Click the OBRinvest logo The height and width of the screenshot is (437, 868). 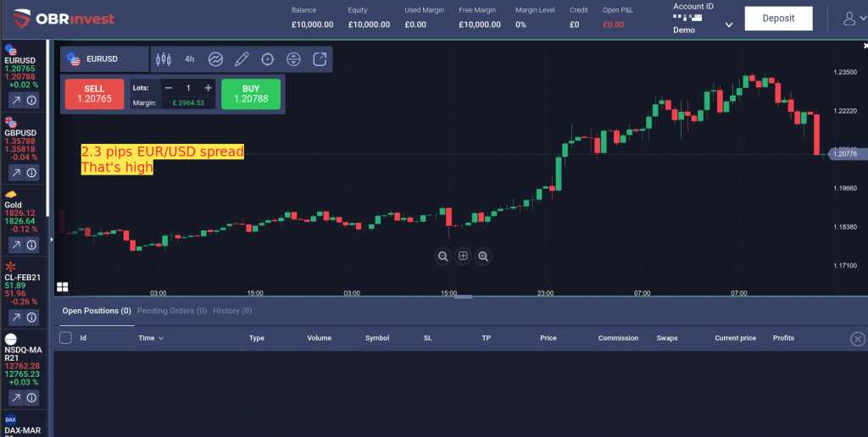64,19
